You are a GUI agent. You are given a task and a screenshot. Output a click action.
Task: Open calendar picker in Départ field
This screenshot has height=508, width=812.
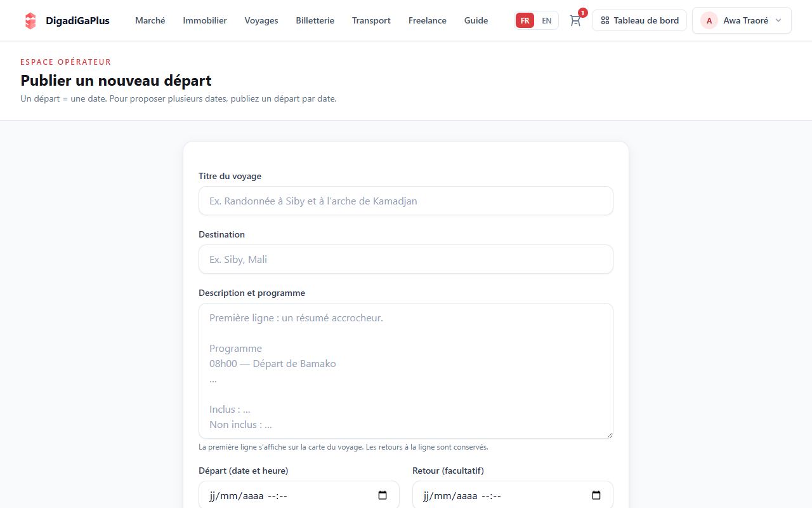point(383,495)
